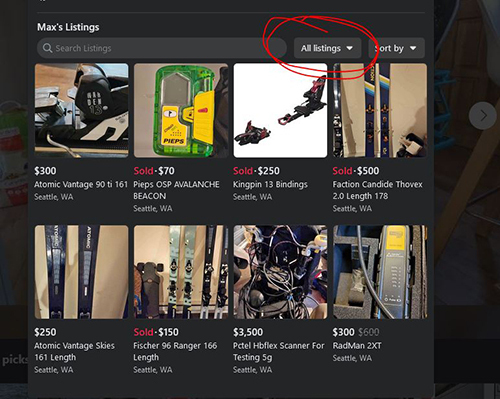Click the 'Kingpin 13 Bindings' title
The image size is (500, 399).
pyautogui.click(x=270, y=184)
